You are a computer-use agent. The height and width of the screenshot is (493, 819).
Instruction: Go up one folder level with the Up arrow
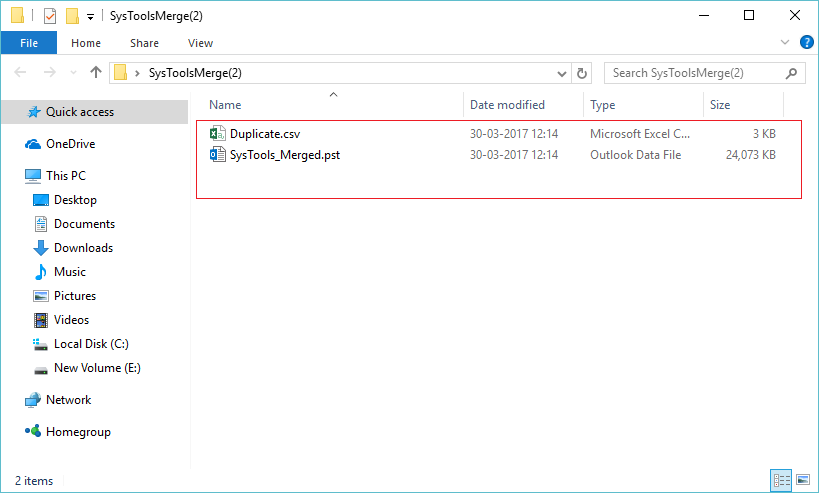[x=96, y=72]
